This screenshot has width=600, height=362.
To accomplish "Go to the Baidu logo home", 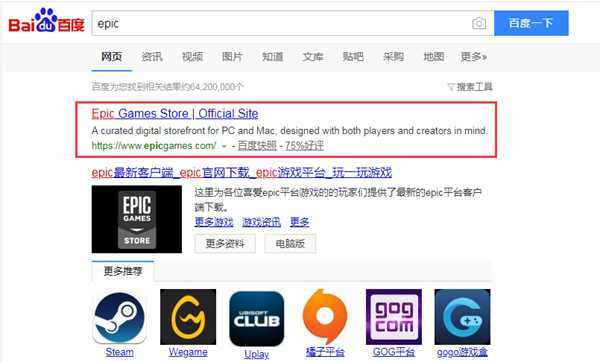I will point(46,21).
